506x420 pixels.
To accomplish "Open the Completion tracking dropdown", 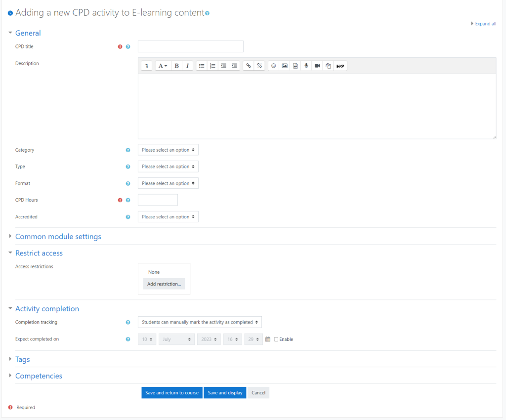I will (200, 322).
